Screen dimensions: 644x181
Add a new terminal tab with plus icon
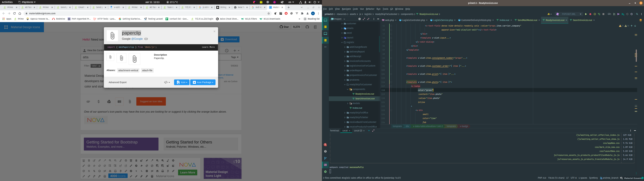(x=369, y=131)
